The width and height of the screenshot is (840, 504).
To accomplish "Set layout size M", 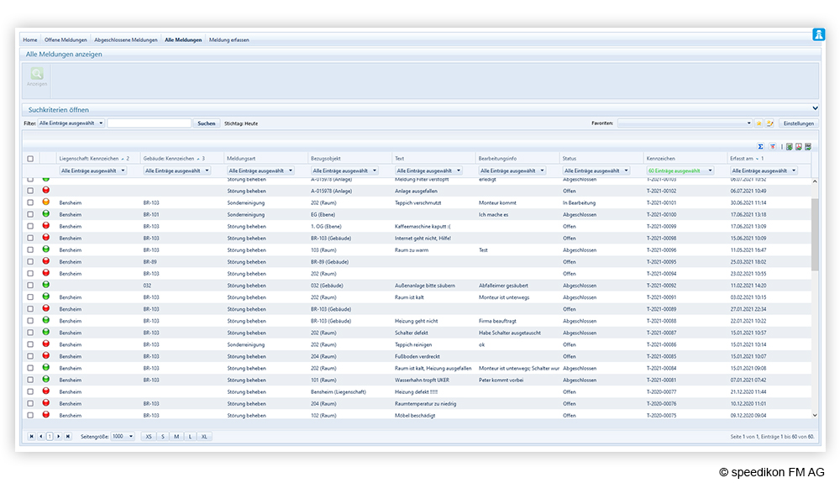I will (176, 437).
